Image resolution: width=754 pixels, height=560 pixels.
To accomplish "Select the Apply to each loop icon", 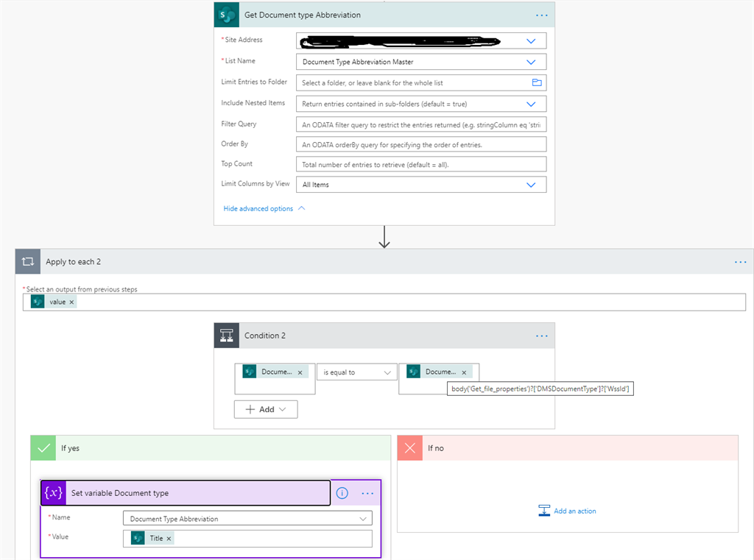I will tap(28, 261).
